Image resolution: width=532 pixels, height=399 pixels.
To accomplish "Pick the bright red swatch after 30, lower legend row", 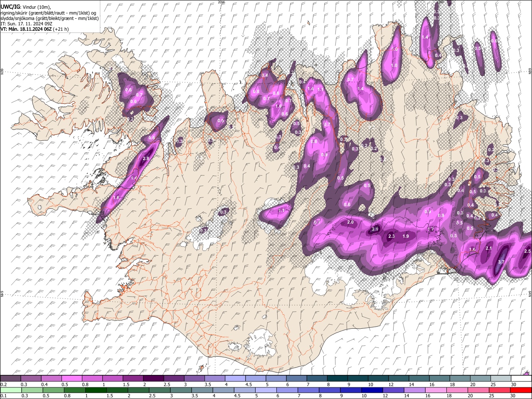I will pos(521,390).
